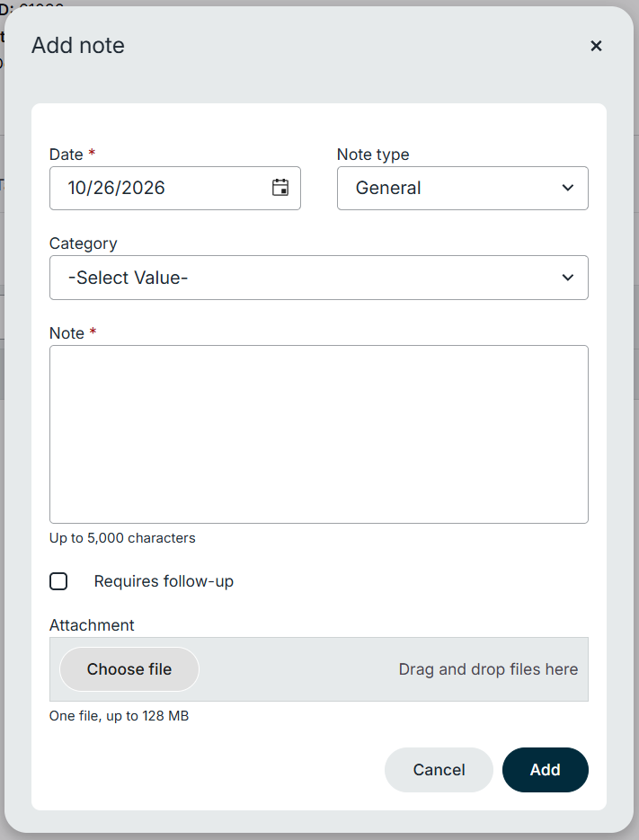Screen dimensions: 639x840
Task: Click the 'Up to 5,000 characters' hint
Action: [122, 538]
